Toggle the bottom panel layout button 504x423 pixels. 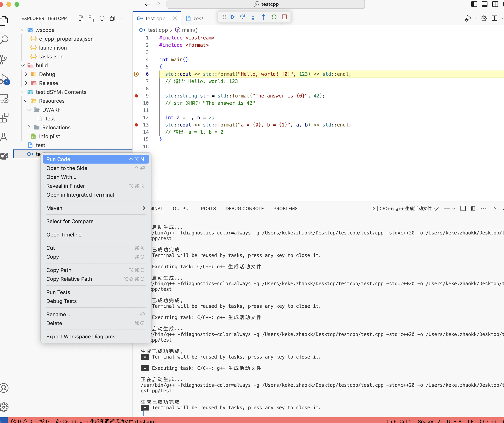coord(485,4)
